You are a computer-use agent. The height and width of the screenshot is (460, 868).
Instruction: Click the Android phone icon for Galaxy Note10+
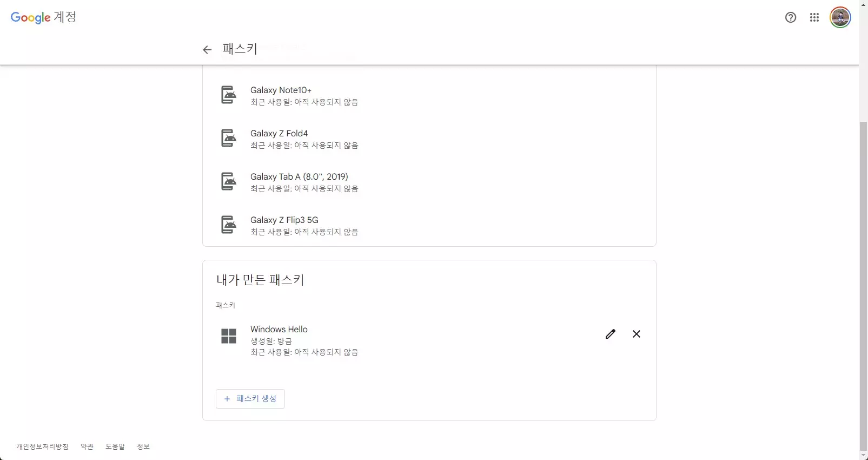[x=228, y=95]
